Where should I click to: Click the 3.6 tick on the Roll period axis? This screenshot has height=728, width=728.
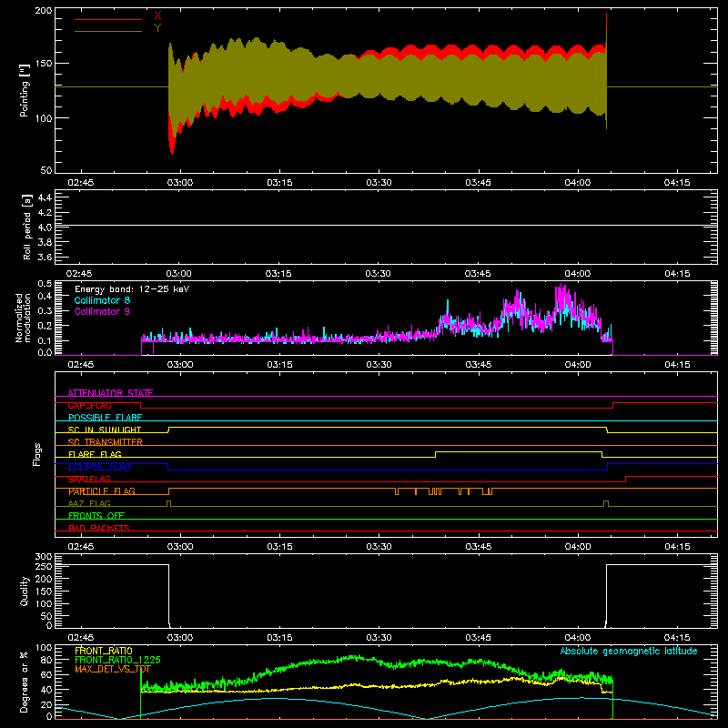click(45, 257)
